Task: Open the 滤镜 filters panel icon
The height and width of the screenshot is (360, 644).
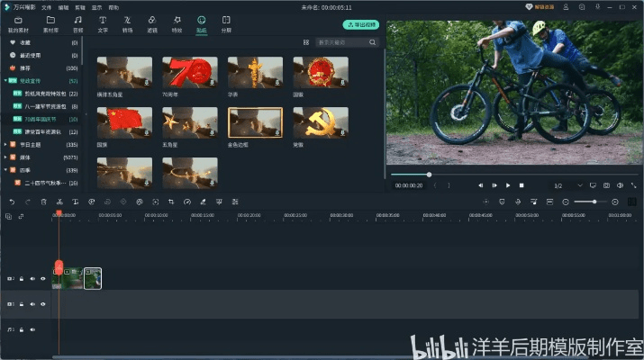Action: point(151,22)
